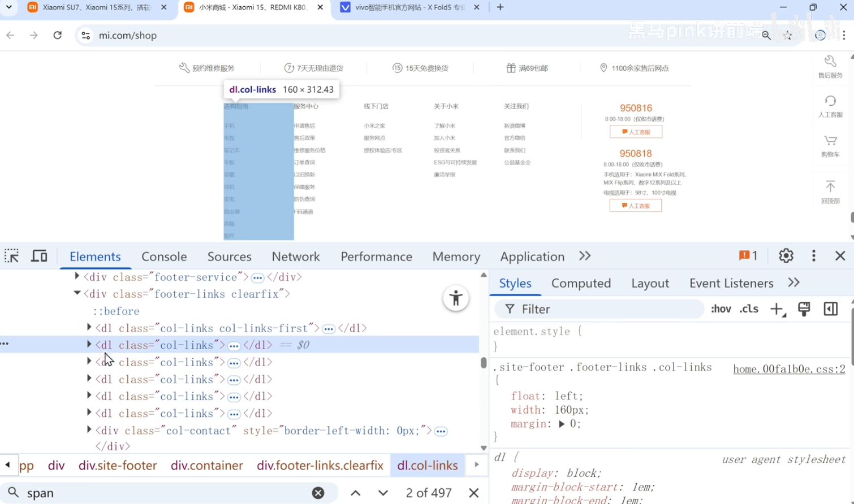Open DevTools three-dot customize menu
The width and height of the screenshot is (854, 504).
813,256
